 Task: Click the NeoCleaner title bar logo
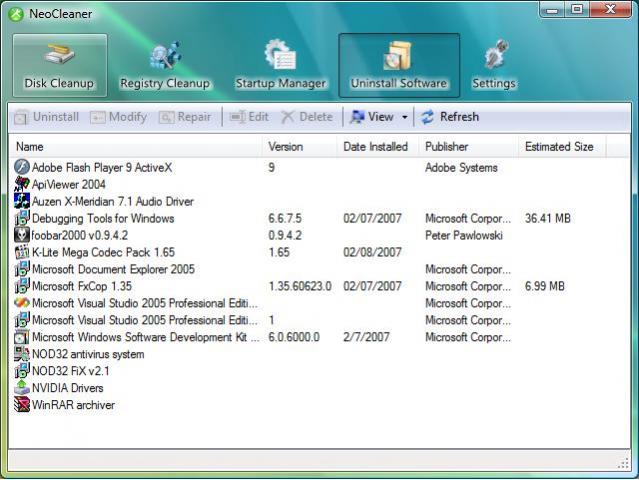16,14
